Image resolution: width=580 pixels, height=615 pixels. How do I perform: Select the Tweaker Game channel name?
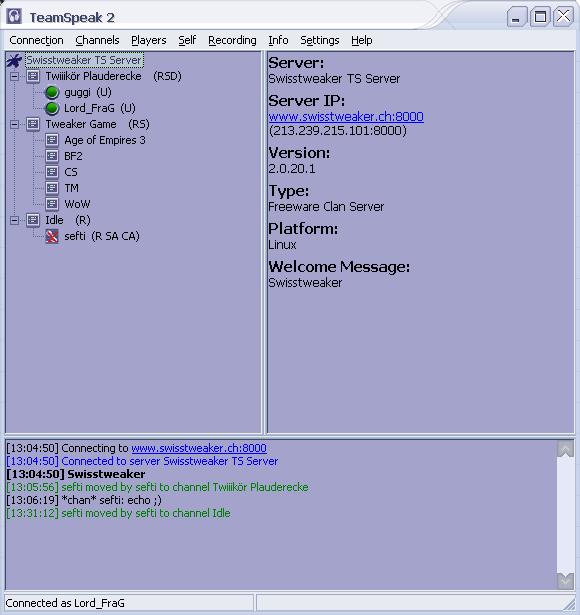[x=81, y=125]
